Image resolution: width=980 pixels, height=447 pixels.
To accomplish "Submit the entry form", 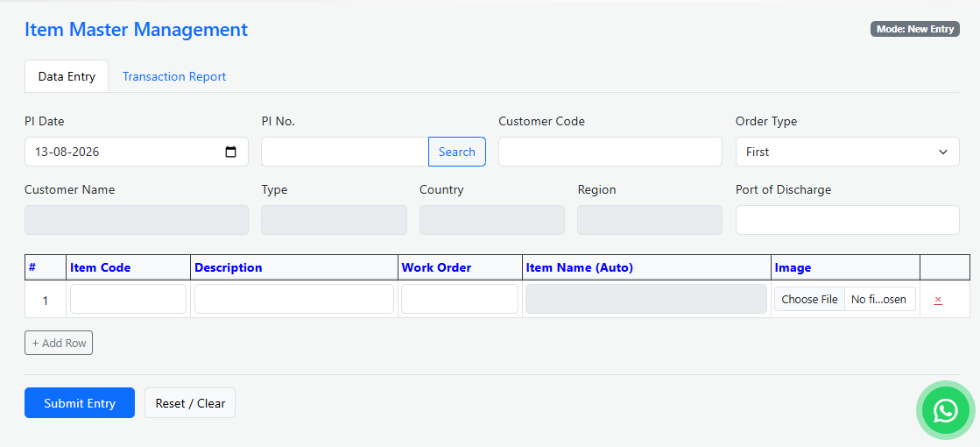I will pos(80,402).
